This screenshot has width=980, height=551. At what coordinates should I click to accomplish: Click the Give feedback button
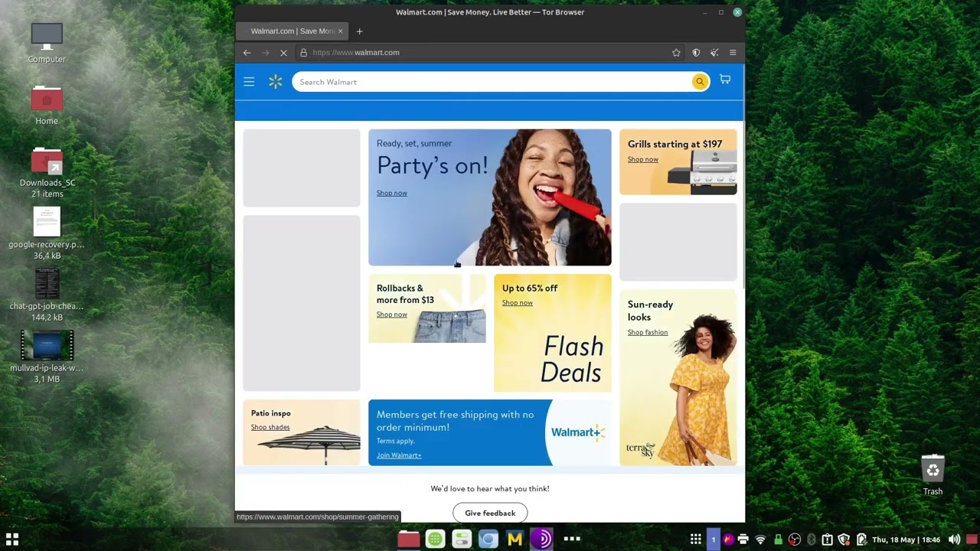490,513
